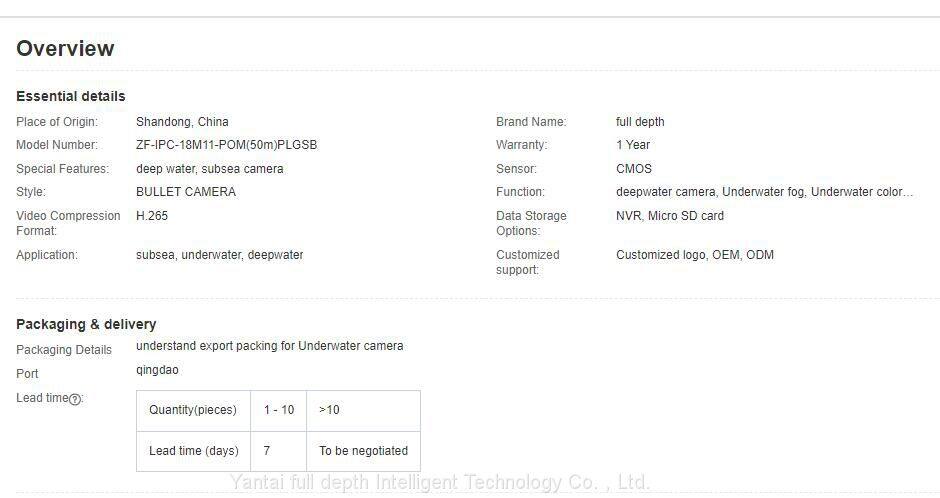Select the Style value BULLET CAMERA
Viewport: 940px width, 498px height.
[186, 192]
